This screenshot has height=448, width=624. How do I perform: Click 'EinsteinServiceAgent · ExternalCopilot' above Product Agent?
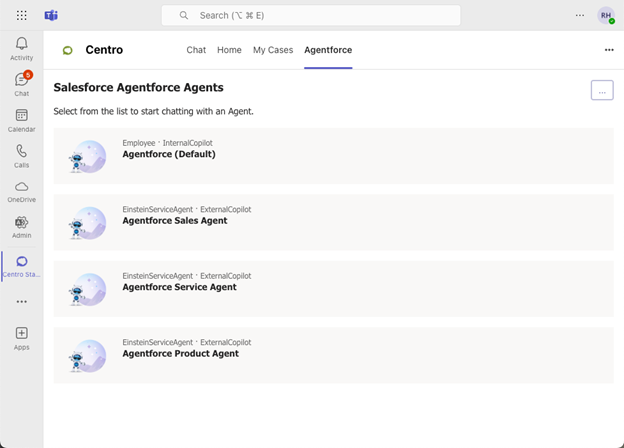point(187,342)
